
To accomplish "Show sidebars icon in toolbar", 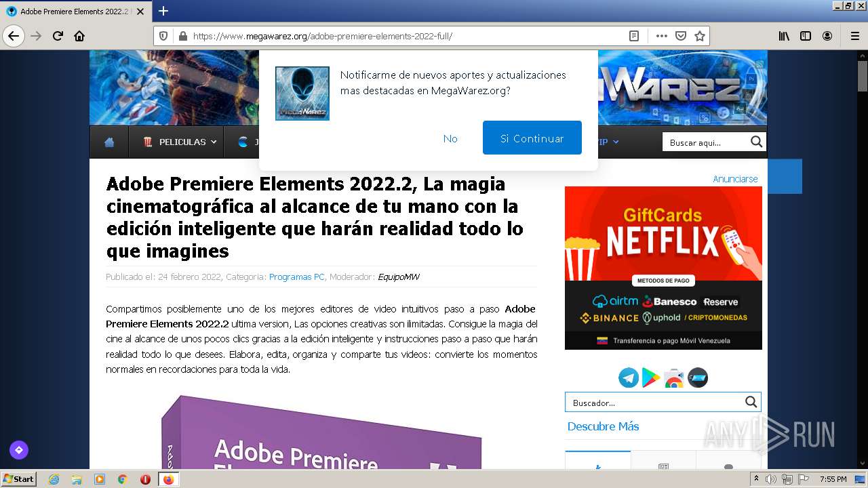I will click(x=806, y=36).
